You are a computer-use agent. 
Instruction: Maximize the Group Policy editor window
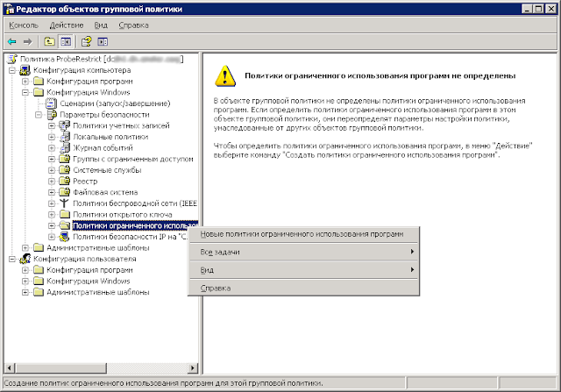click(x=539, y=9)
